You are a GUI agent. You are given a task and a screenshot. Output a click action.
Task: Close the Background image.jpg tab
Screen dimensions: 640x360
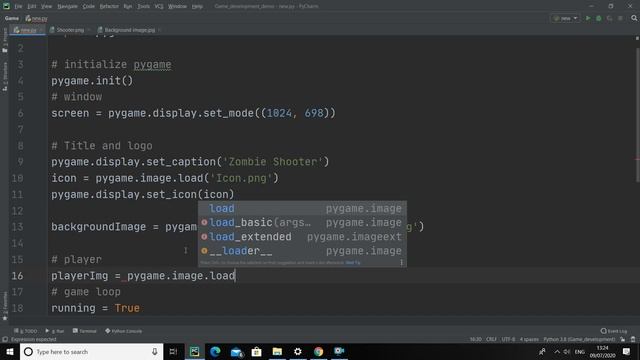pos(159,30)
